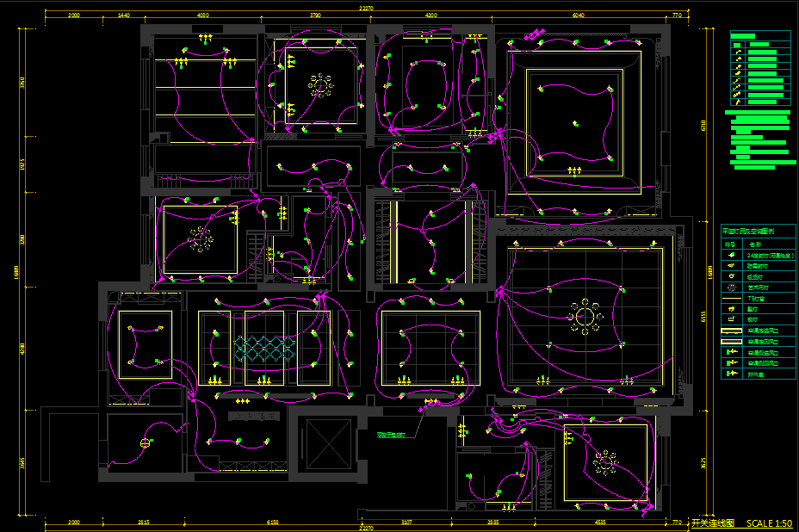Select the 3790 dimension text
Screen dimensions: 799x532
pyautogui.click(x=315, y=15)
